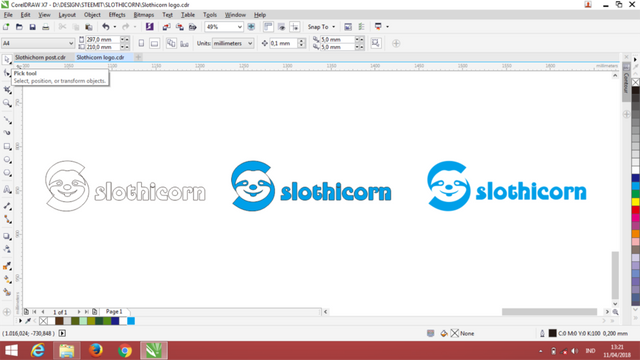Select the Artistic Media tool
The height and width of the screenshot is (360, 640).
pyautogui.click(x=7, y=133)
